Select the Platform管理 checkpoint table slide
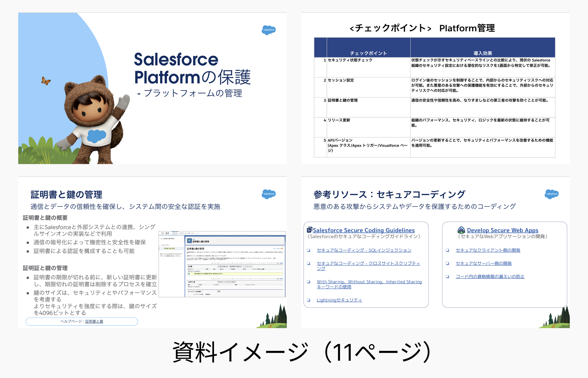This screenshot has height=378, width=588. (435, 88)
